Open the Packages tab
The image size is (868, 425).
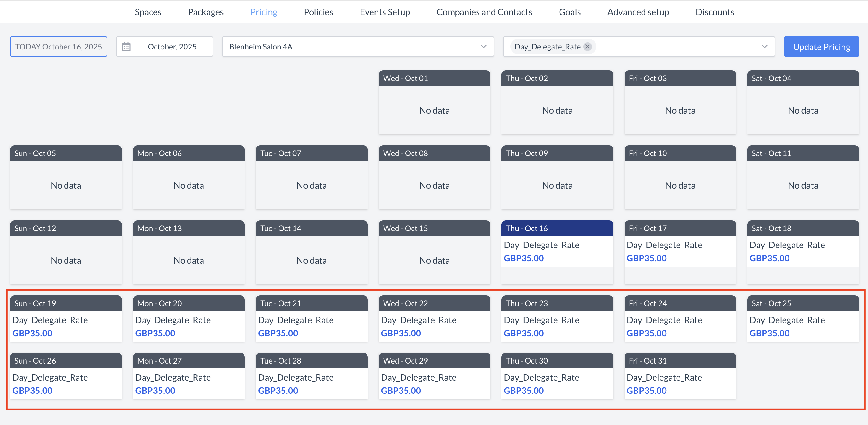(x=206, y=12)
